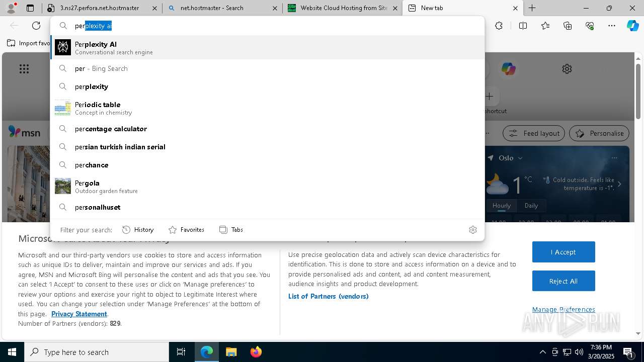This screenshot has width=644, height=362.
Task: Choose the perplexity search suggestion
Action: [x=267, y=86]
